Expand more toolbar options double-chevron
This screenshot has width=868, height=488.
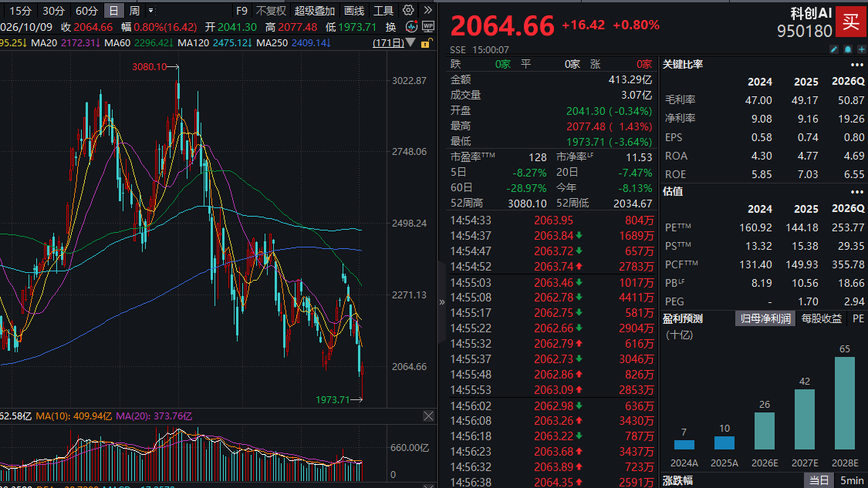428,10
